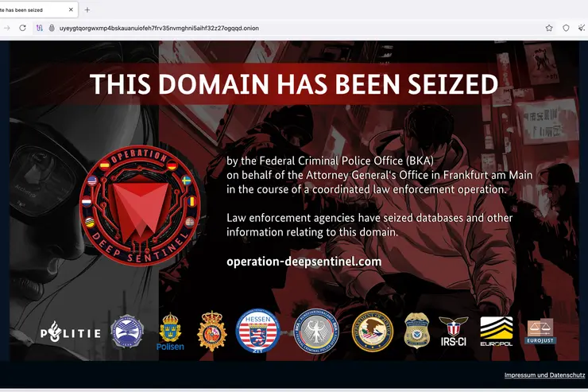Close the 'has been seized' tab
Image resolution: width=588 pixels, height=392 pixels.
(x=71, y=10)
